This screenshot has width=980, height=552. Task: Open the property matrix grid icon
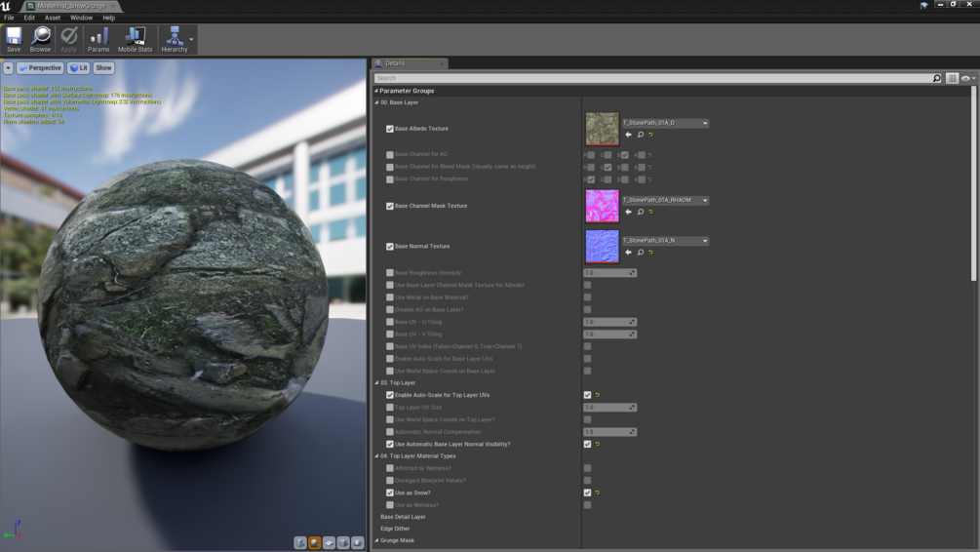[x=952, y=78]
